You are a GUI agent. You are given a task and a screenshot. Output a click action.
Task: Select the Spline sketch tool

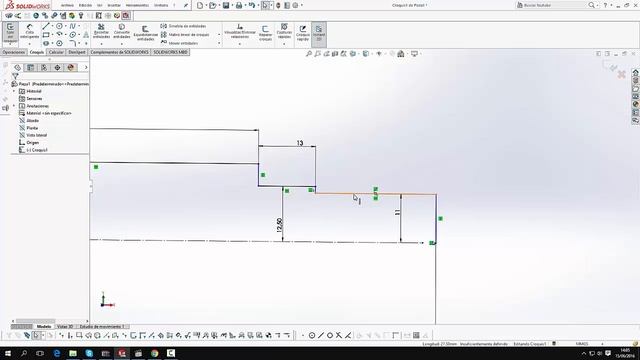(72, 26)
